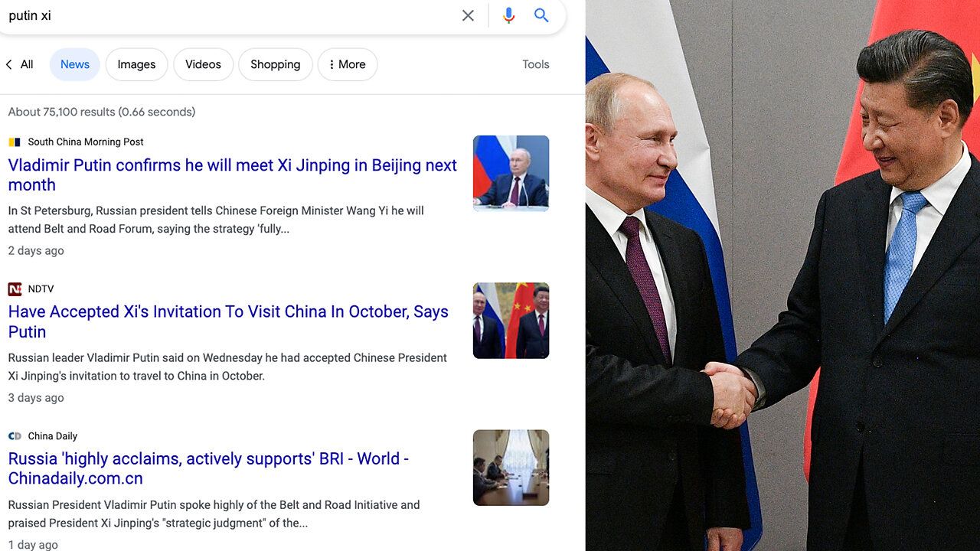Image resolution: width=980 pixels, height=551 pixels.
Task: Start voice search with the microphone icon
Action: tap(508, 15)
